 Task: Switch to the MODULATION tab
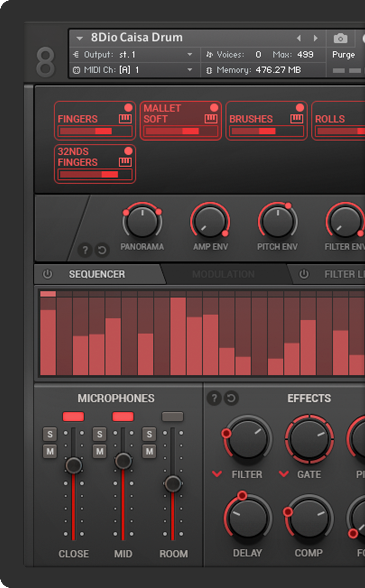coord(223,274)
